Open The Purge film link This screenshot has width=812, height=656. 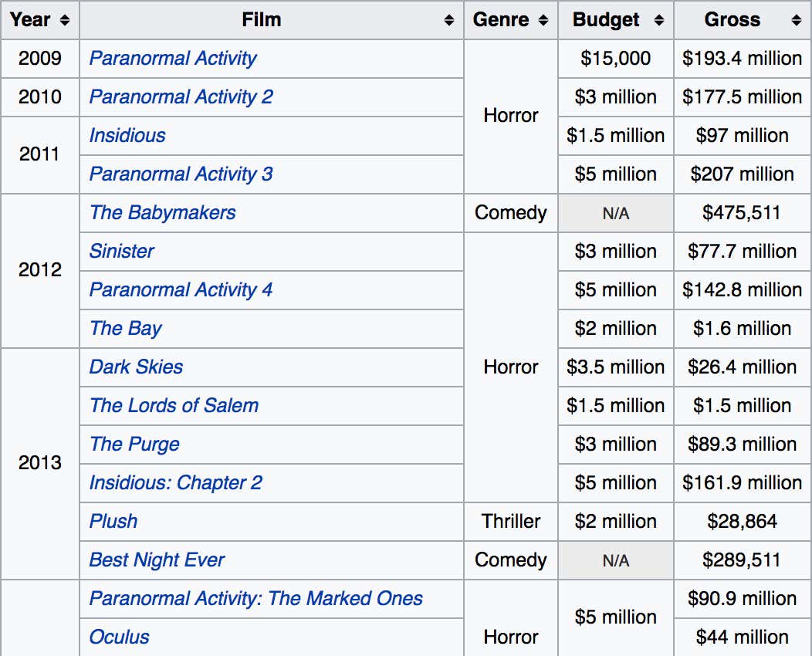click(x=134, y=445)
